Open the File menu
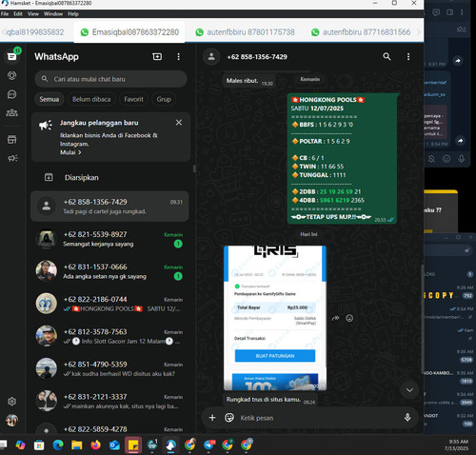Image resolution: width=476 pixels, height=455 pixels. [5, 13]
